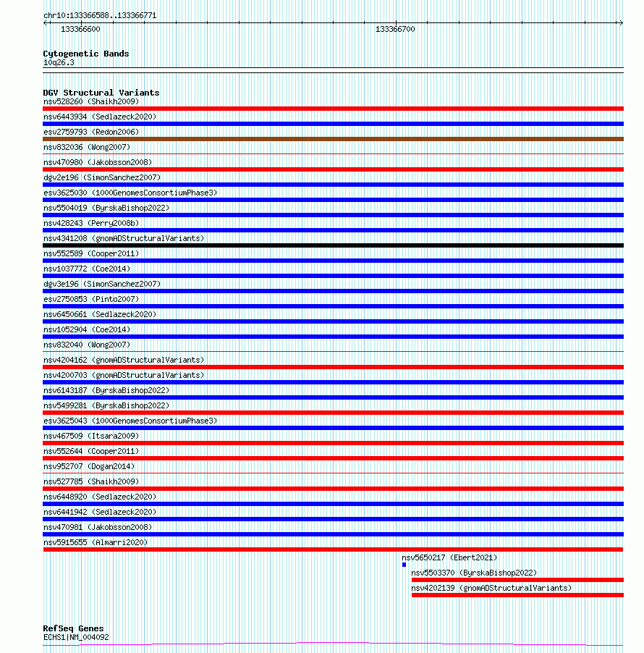Click the right arrow of the ruler
The height and width of the screenshot is (653, 644).
[x=621, y=23]
